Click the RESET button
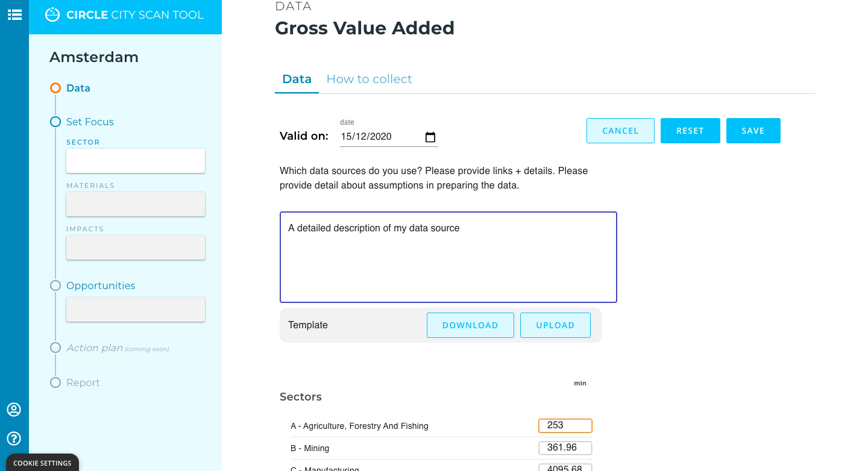The width and height of the screenshot is (868, 471). (690, 131)
